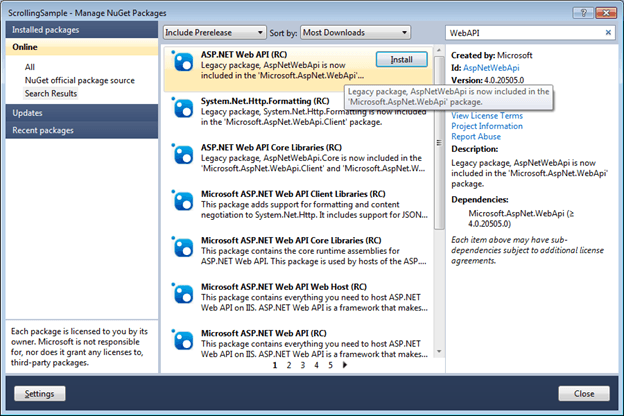Click the ASP.NET Web API Core Libraries (RC) icon
This screenshot has width=626, height=416.
pyautogui.click(x=183, y=155)
